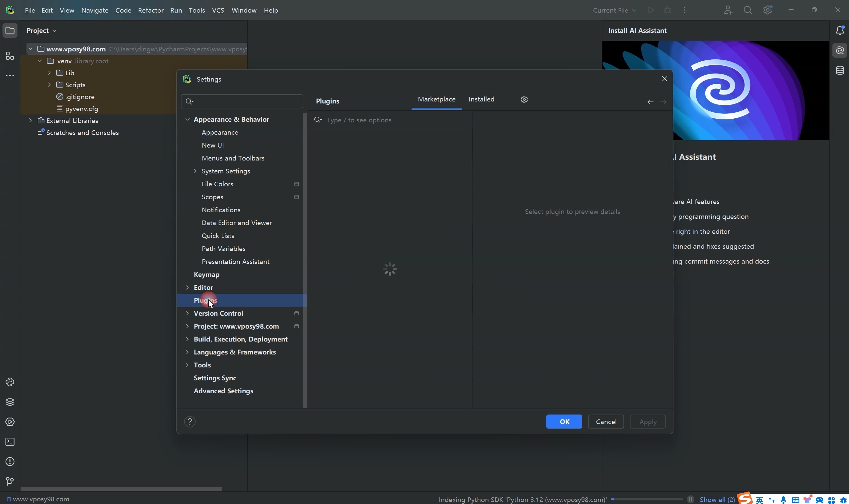Open the Terminal tool window
This screenshot has width=849, height=504.
[10, 442]
